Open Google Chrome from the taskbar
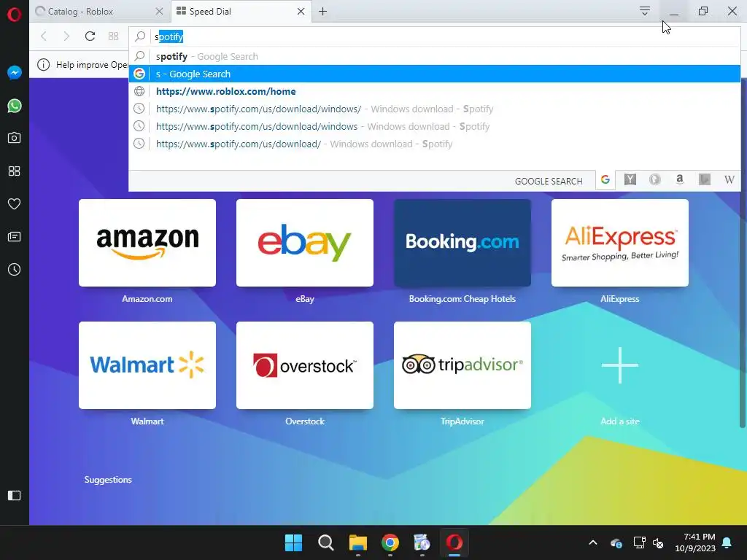The width and height of the screenshot is (747, 560). [390, 542]
